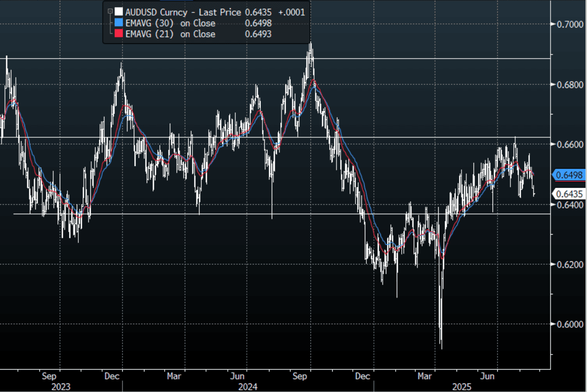
Task: Click the blue 0.6498 price tag on axis
Action: (568, 175)
